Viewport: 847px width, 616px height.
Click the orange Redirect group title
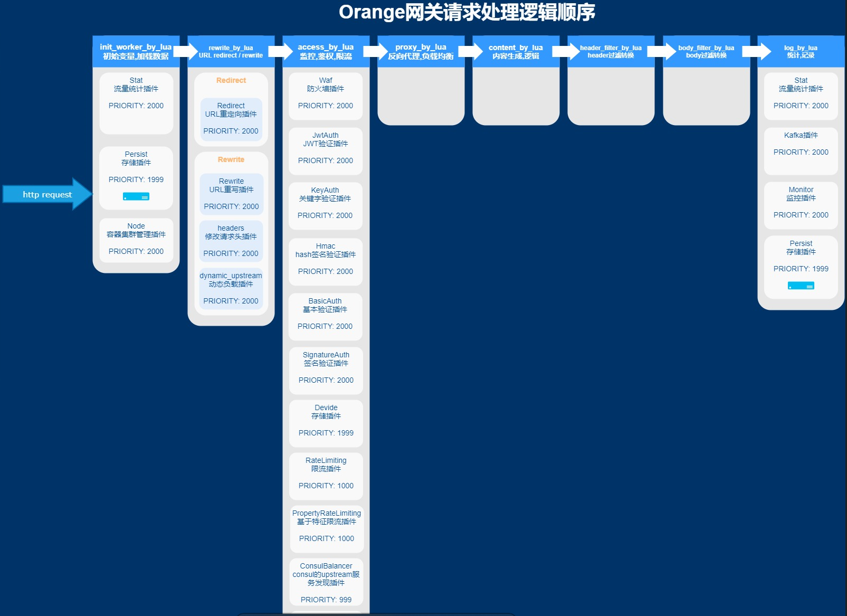pyautogui.click(x=231, y=80)
